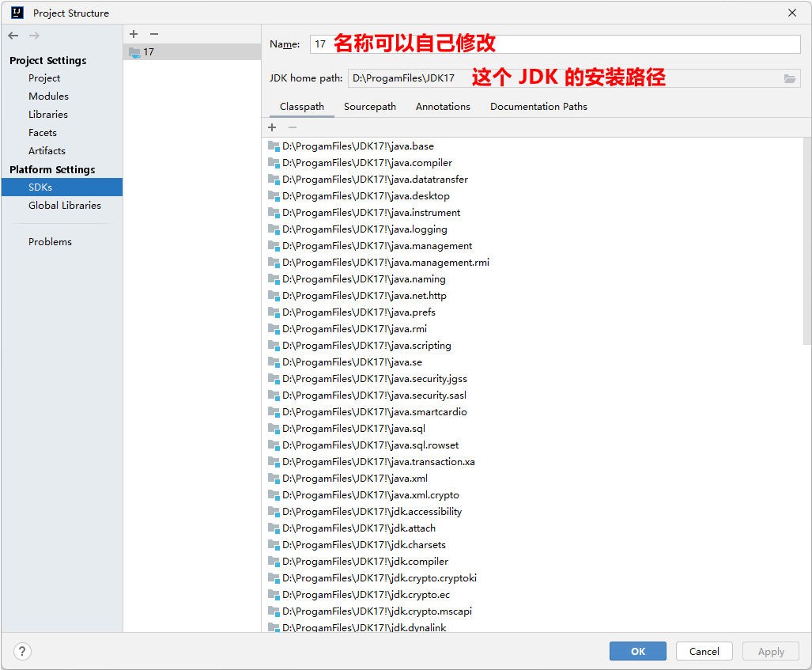
Task: Select the jdk.crypto.ec classpath entry
Action: pos(359,594)
